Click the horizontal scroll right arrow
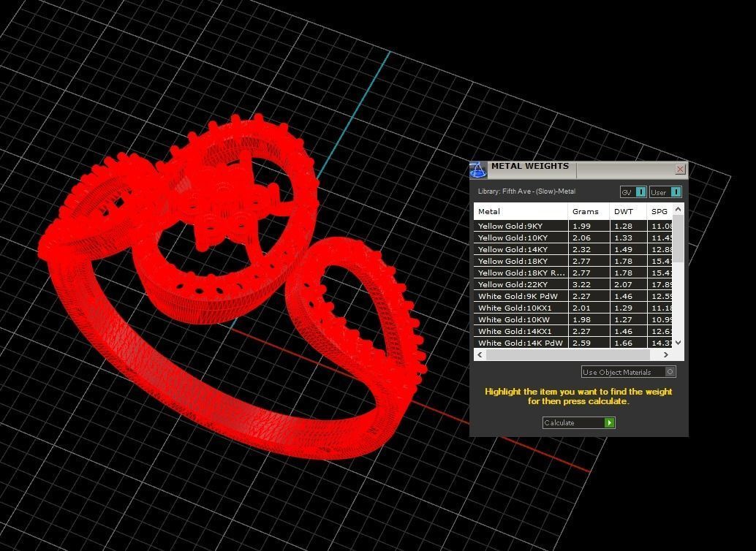Screen dimensions: 756x551 pyautogui.click(x=666, y=355)
